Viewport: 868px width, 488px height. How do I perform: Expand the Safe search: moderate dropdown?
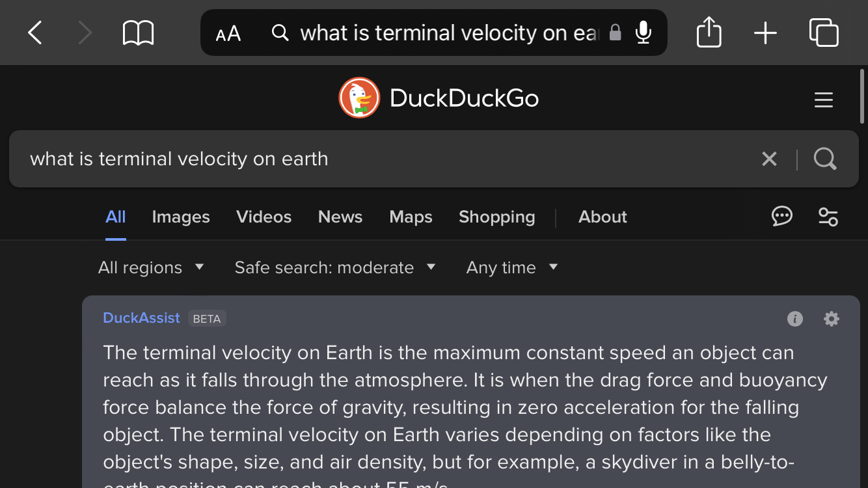(x=334, y=267)
